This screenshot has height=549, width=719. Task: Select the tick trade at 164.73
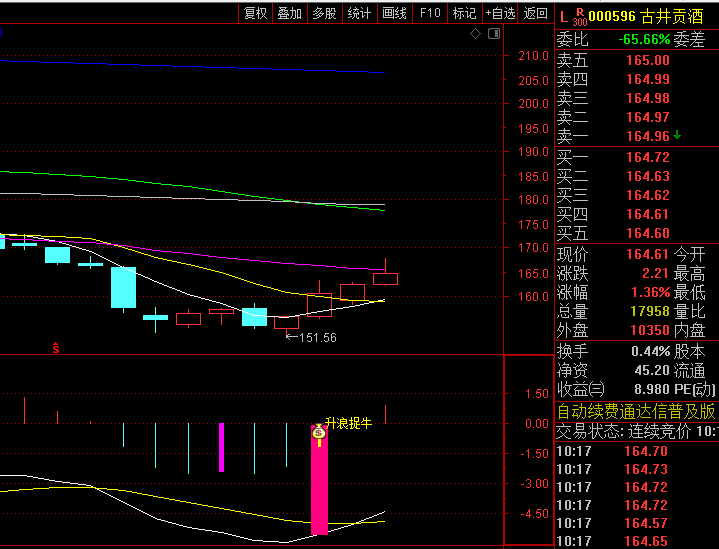coord(646,469)
